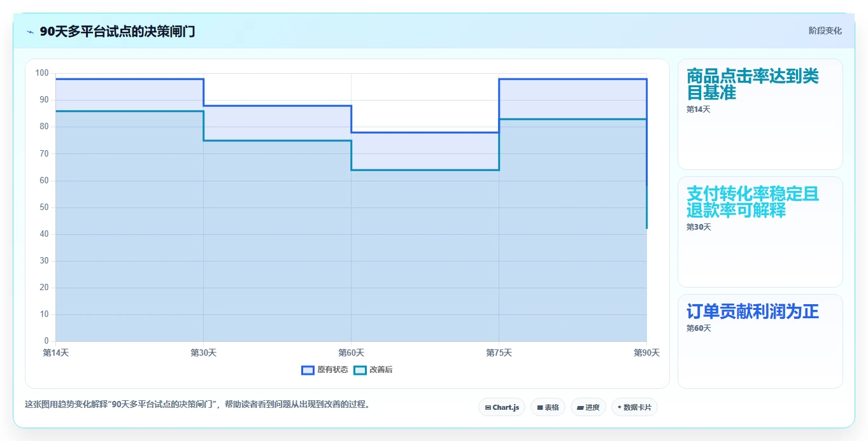The image size is (868, 441).
Task: Click the 0 y-axis value
Action: [46, 341]
